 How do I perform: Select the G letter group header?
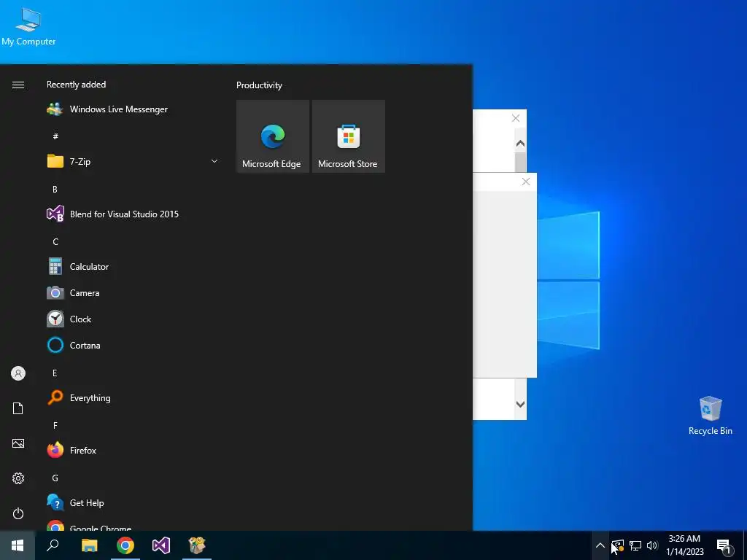55,478
